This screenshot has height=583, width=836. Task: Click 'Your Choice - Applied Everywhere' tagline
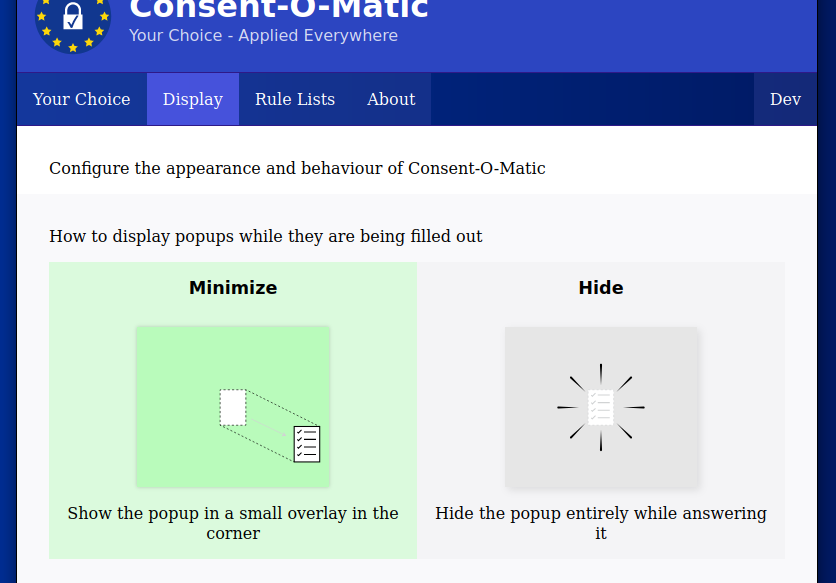pyautogui.click(x=263, y=35)
